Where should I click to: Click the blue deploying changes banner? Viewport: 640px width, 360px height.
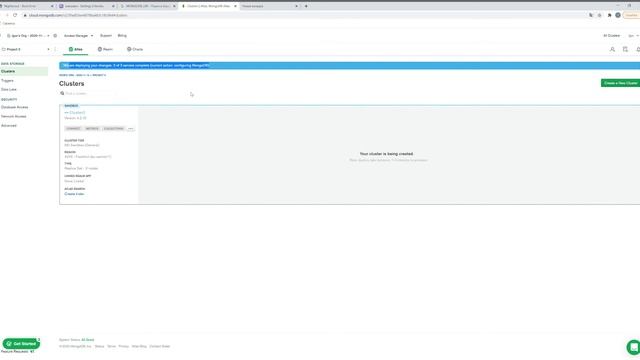349,66
